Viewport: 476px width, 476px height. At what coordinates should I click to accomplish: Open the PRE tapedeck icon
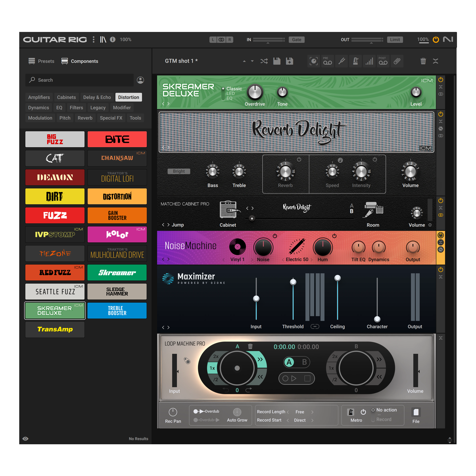(327, 61)
